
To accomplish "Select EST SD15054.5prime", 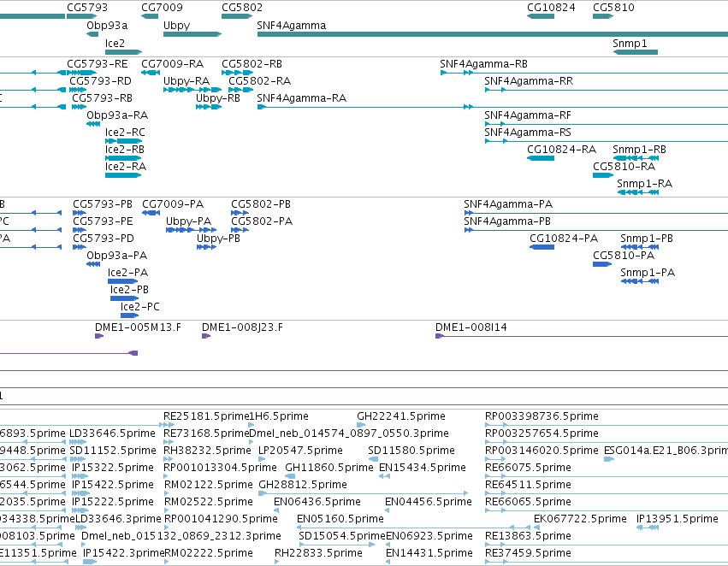I will click(342, 536).
